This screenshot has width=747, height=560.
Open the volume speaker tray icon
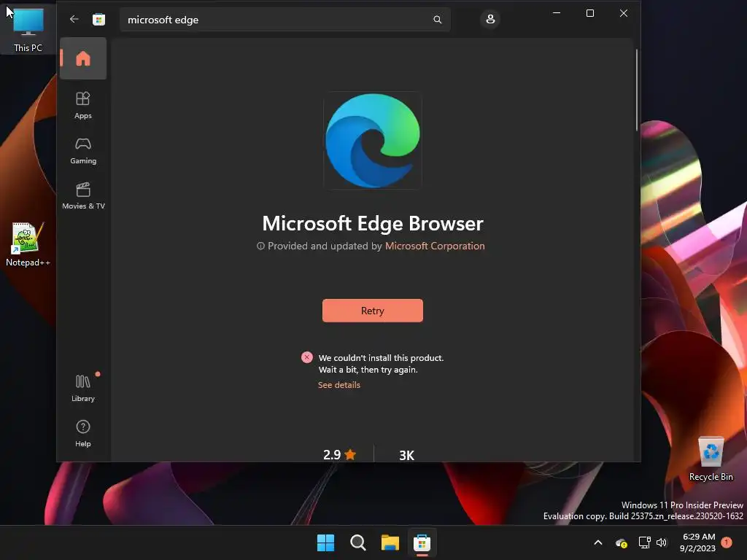[x=661, y=542]
